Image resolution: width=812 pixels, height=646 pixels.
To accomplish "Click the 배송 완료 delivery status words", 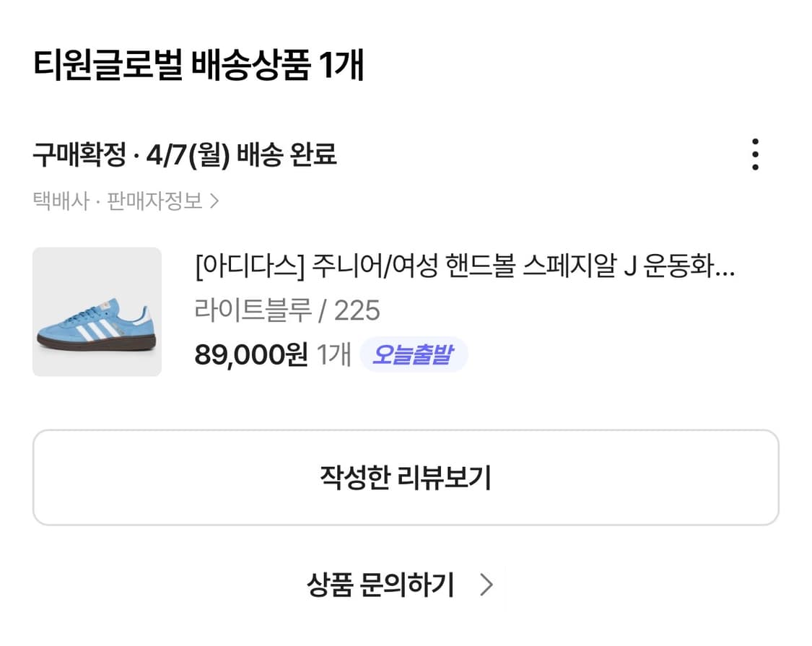I will 288,154.
